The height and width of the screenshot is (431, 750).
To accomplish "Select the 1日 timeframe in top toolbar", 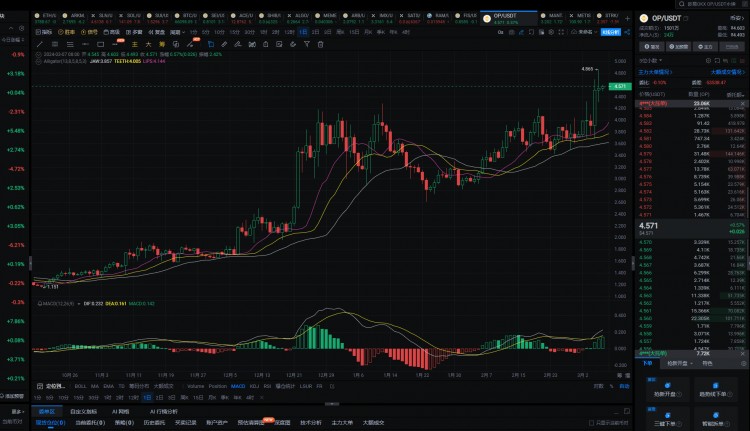I will 303,32.
